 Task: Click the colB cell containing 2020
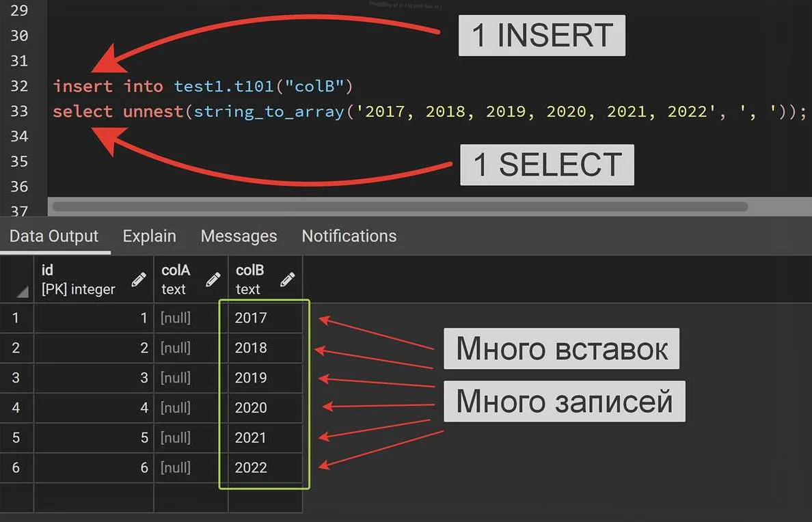point(265,407)
